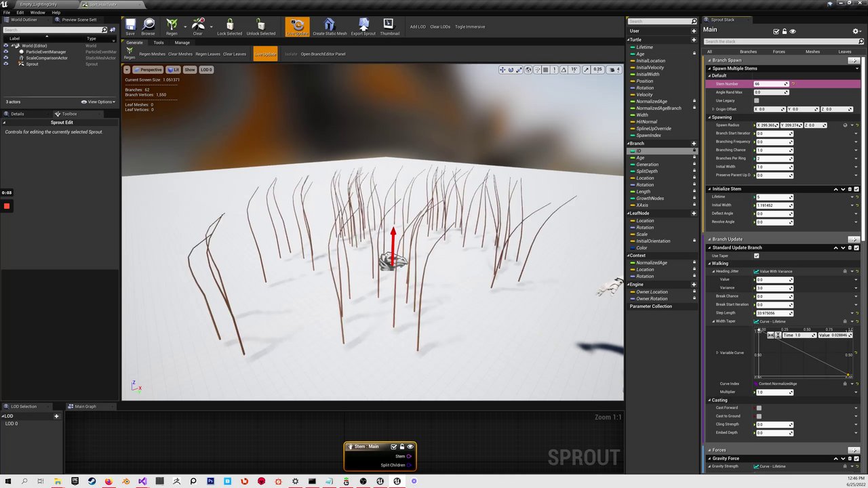This screenshot has width=868, height=488.
Task: Toggle the Cast to Ground checkbox
Action: (x=759, y=416)
